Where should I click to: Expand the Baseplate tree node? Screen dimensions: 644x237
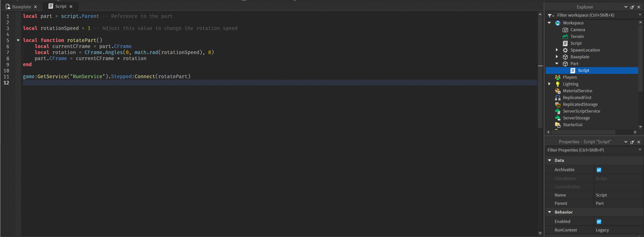click(x=557, y=57)
